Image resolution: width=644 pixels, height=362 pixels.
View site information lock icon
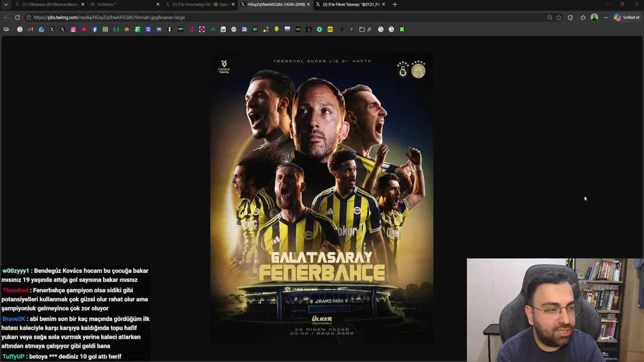pyautogui.click(x=29, y=17)
